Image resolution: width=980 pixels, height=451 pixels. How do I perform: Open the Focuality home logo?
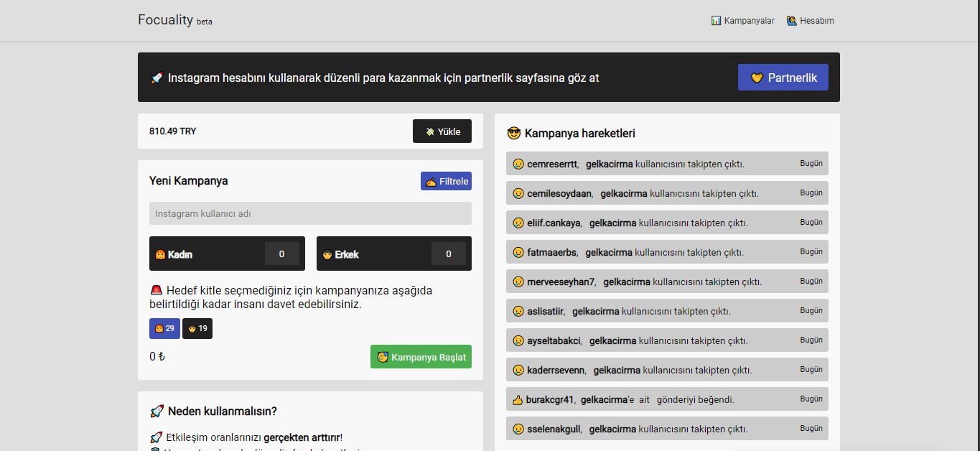pyautogui.click(x=165, y=20)
